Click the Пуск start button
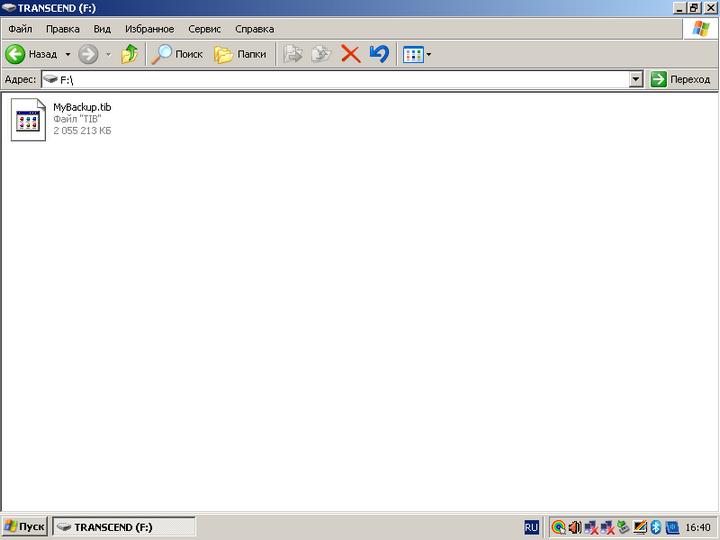The width and height of the screenshot is (720, 540). [24, 526]
